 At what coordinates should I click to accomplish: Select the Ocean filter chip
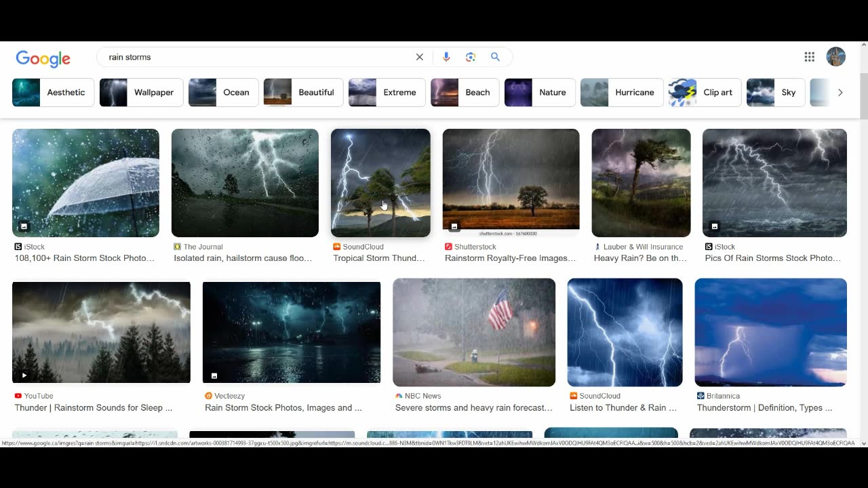point(223,92)
